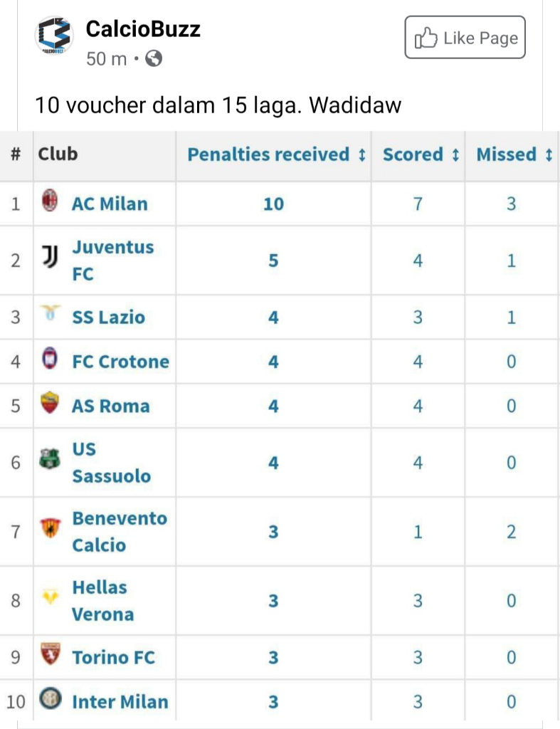Viewport: 560px width, 729px height.
Task: Click the AS Roma crest icon
Action: coord(50,403)
